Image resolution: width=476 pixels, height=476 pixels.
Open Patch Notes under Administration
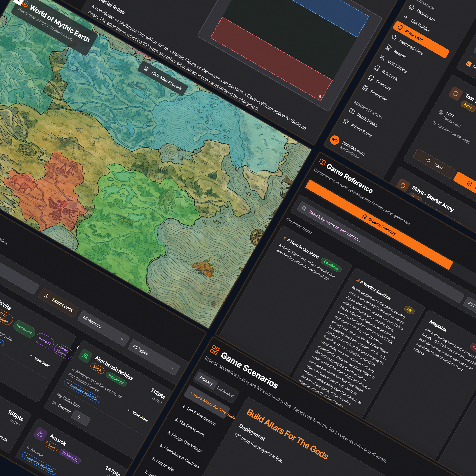367,119
